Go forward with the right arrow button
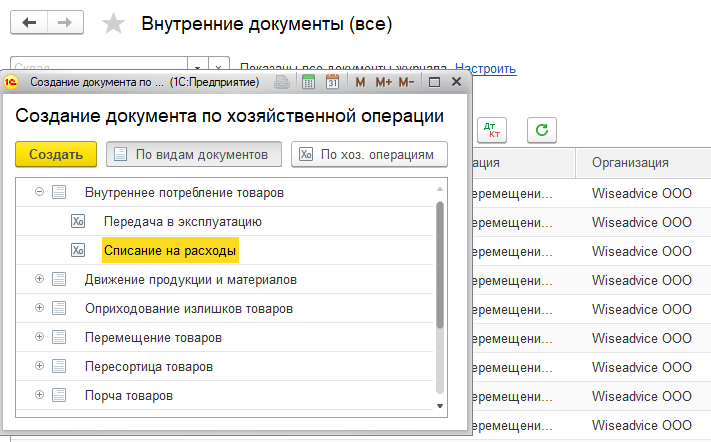711x442 pixels. point(65,22)
